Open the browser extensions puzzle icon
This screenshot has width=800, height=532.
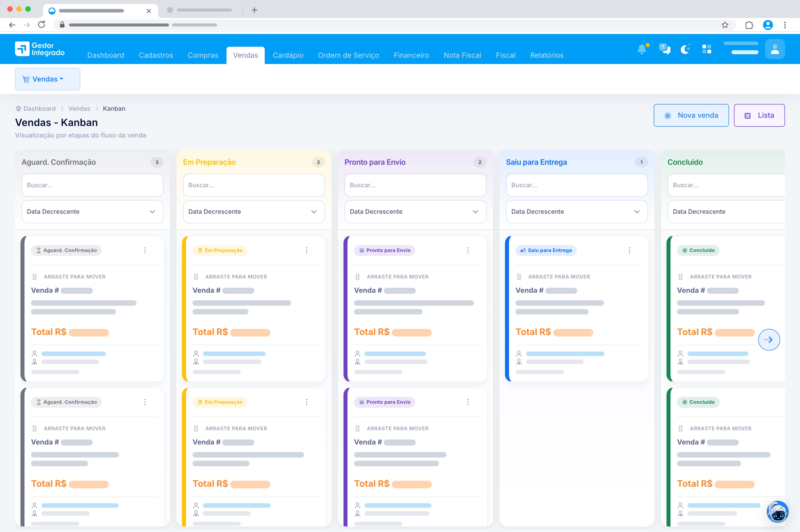(749, 25)
